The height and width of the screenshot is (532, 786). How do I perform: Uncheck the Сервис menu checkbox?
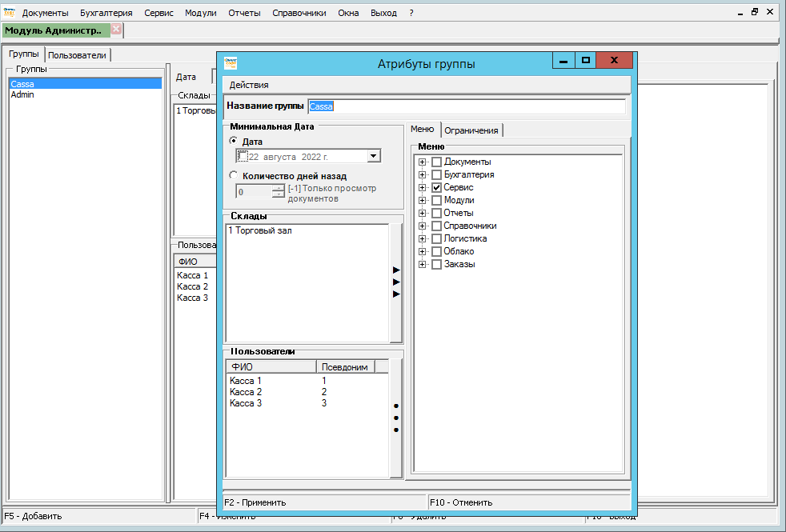click(436, 187)
